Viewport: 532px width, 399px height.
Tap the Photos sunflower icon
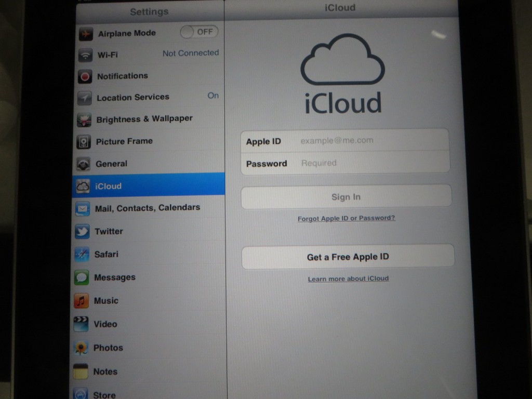[x=81, y=348]
